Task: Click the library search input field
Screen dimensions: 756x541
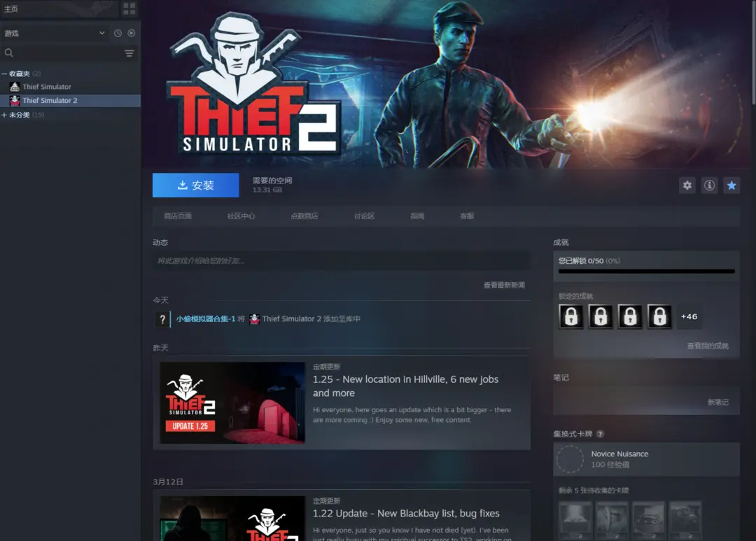Action: pos(69,52)
